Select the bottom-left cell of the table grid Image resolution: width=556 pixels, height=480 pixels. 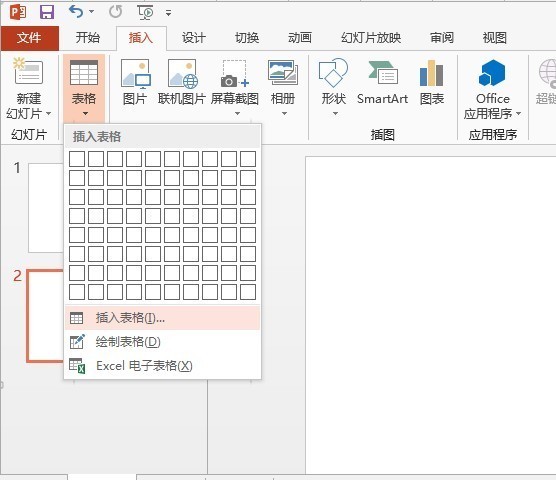point(77,292)
